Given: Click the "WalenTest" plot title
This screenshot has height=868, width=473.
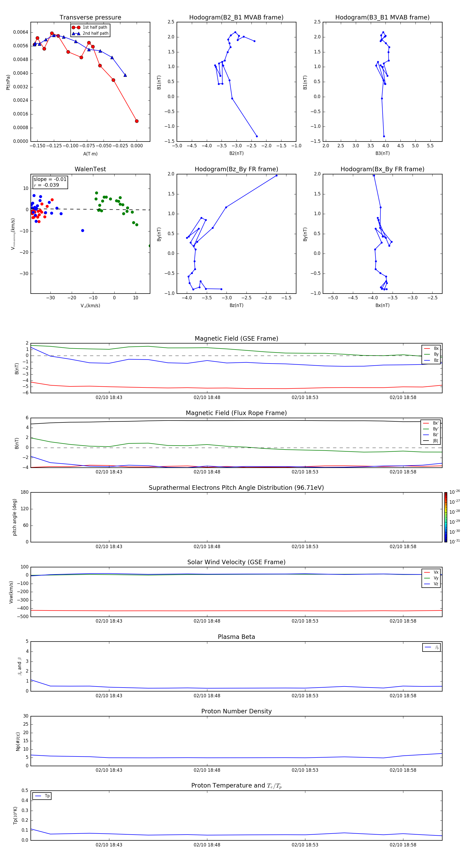Looking at the screenshot, I should tap(90, 169).
